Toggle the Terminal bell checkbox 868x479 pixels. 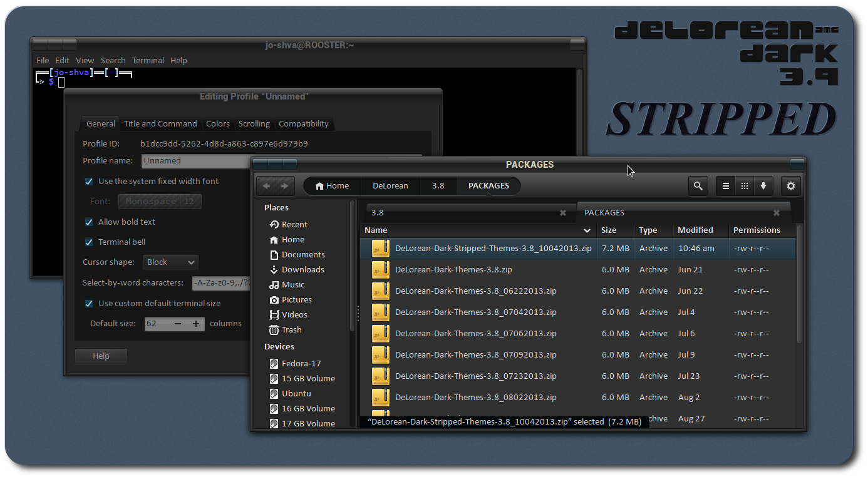89,242
